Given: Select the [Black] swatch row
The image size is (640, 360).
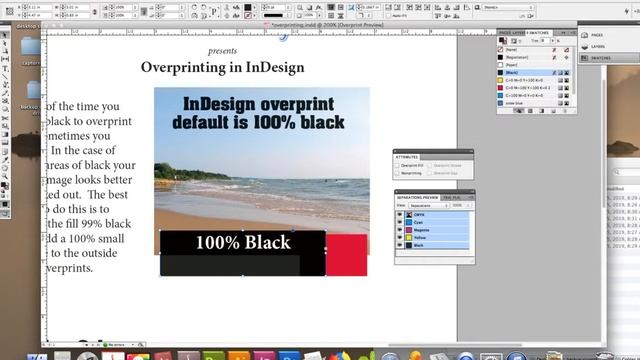Looking at the screenshot, I should (x=533, y=73).
